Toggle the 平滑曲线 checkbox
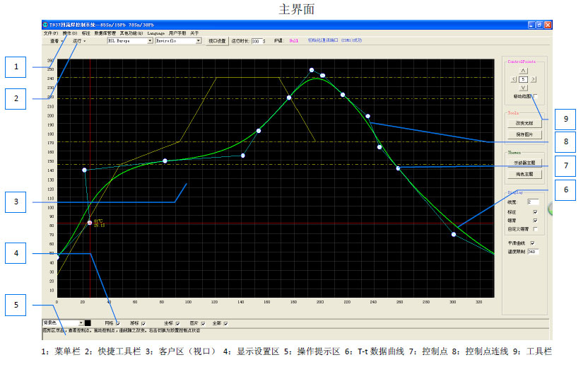The image size is (588, 367). (532, 243)
